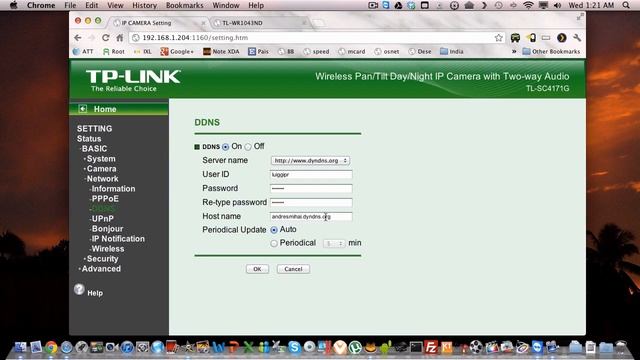Open Bonjour settings in sidebar
The image size is (640, 360).
click(x=107, y=229)
